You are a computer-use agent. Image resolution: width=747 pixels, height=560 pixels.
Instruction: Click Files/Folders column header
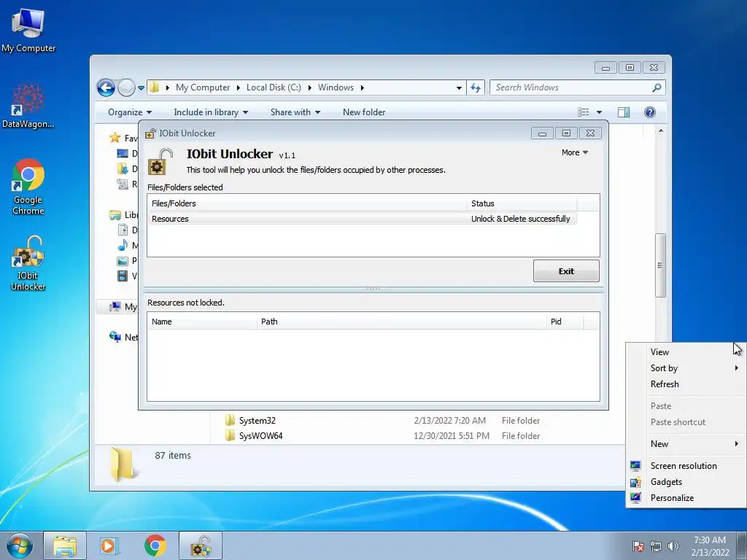coord(307,203)
